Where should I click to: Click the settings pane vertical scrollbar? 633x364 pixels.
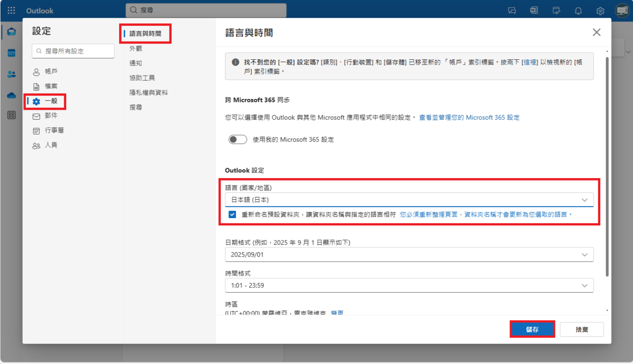coord(607,166)
